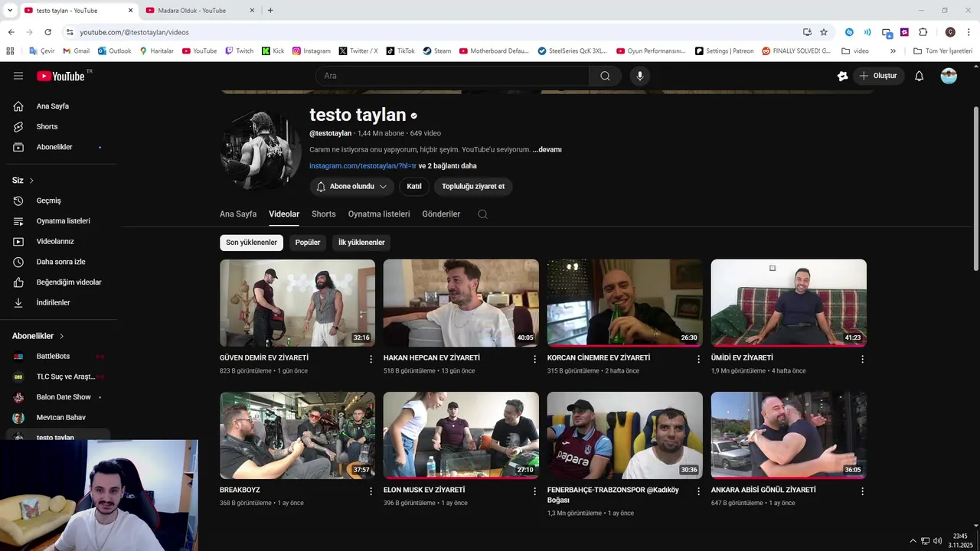Viewport: 980px width, 551px height.
Task: Open more options for HAKAN HEPCAN video
Action: click(x=535, y=359)
